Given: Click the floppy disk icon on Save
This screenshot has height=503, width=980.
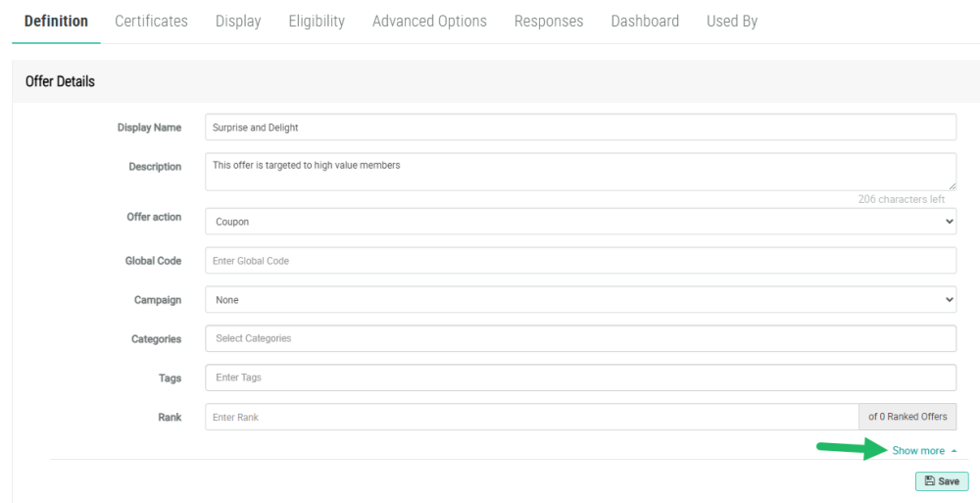Looking at the screenshot, I should (929, 481).
